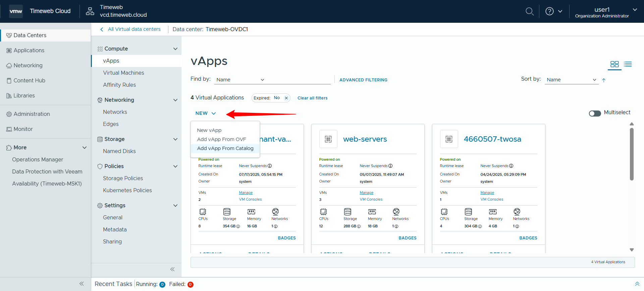
Task: Collapse the Compute section
Action: (x=175, y=49)
